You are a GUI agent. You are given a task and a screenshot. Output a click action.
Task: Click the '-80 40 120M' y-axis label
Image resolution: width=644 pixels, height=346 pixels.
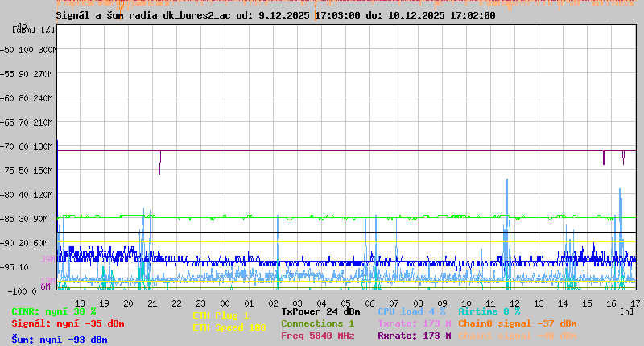point(27,195)
